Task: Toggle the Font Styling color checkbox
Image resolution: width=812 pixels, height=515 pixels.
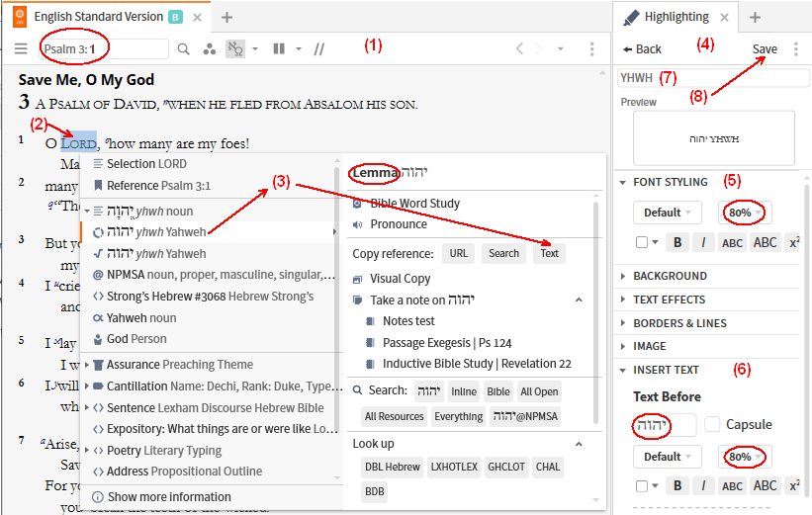Action: [x=642, y=242]
